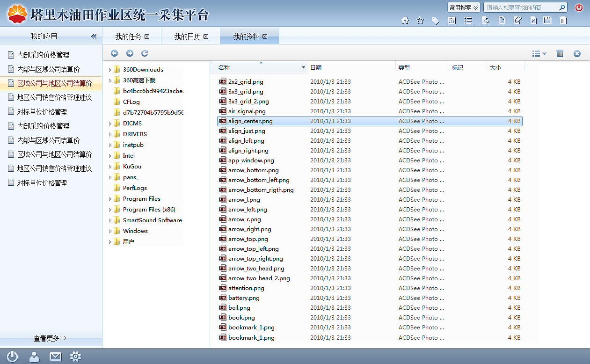Open the settings gear icon
The image size is (590, 364).
pos(75,357)
